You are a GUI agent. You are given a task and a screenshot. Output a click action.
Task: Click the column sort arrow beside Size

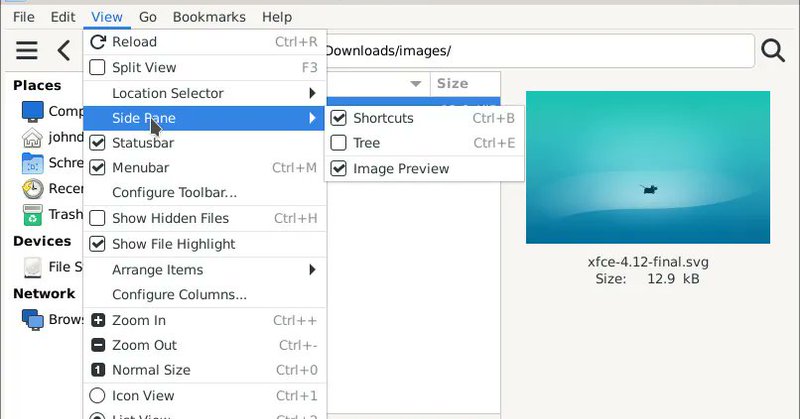416,84
